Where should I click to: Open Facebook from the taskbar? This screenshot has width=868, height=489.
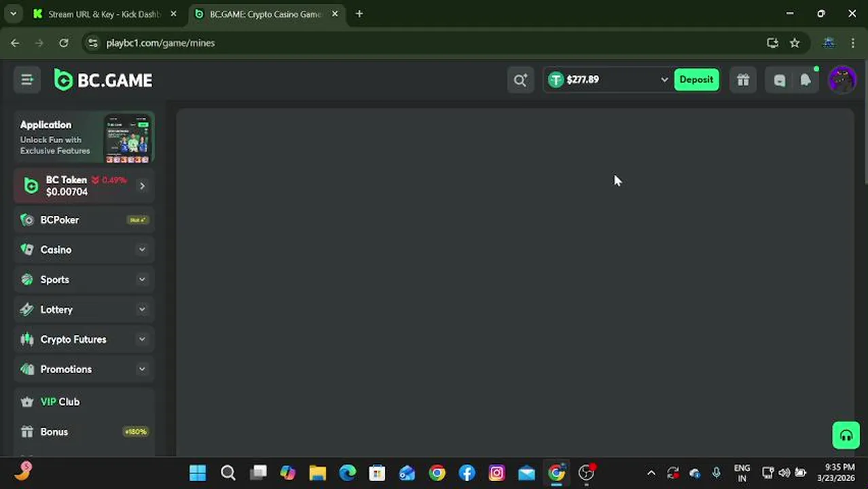467,473
